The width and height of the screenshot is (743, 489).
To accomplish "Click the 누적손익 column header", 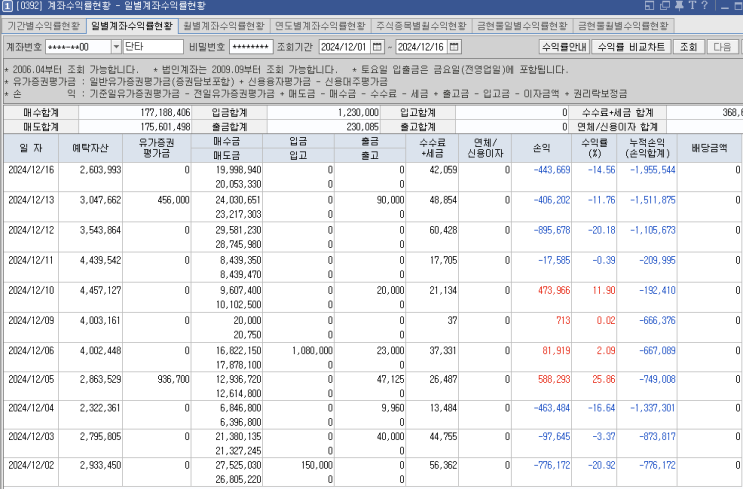I will click(x=647, y=148).
